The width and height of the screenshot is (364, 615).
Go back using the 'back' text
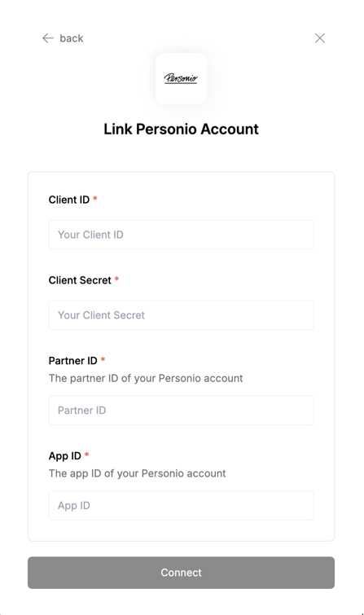(x=72, y=38)
